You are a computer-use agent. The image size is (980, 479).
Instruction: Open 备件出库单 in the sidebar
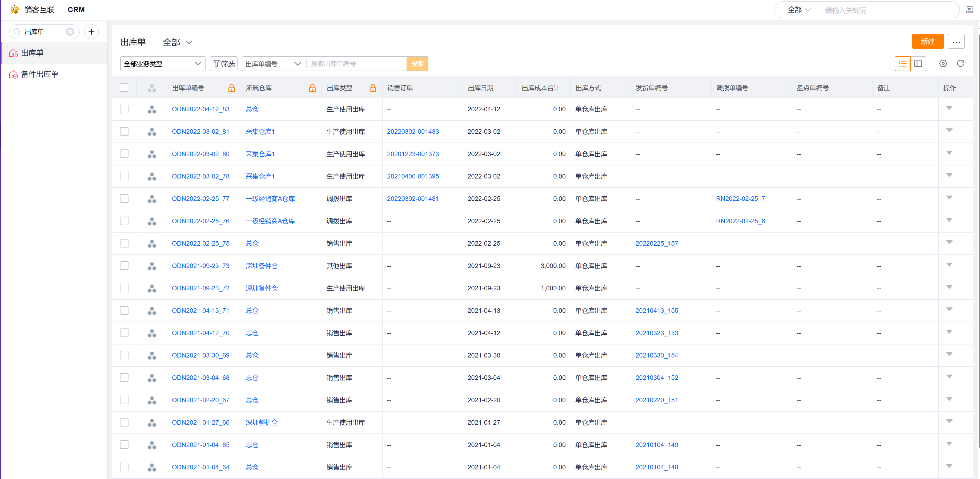(39, 74)
